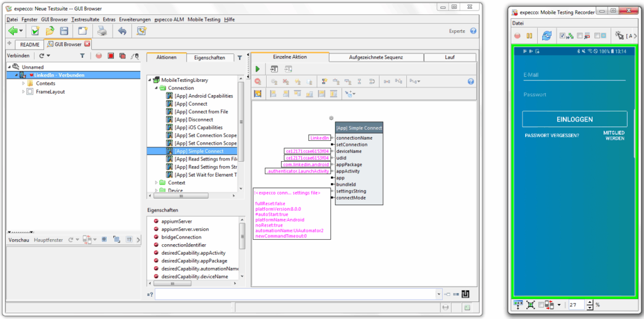Viewport: 644px width, 319px height.
Task: Select [App] Disconnect in the action list
Action: tap(194, 120)
